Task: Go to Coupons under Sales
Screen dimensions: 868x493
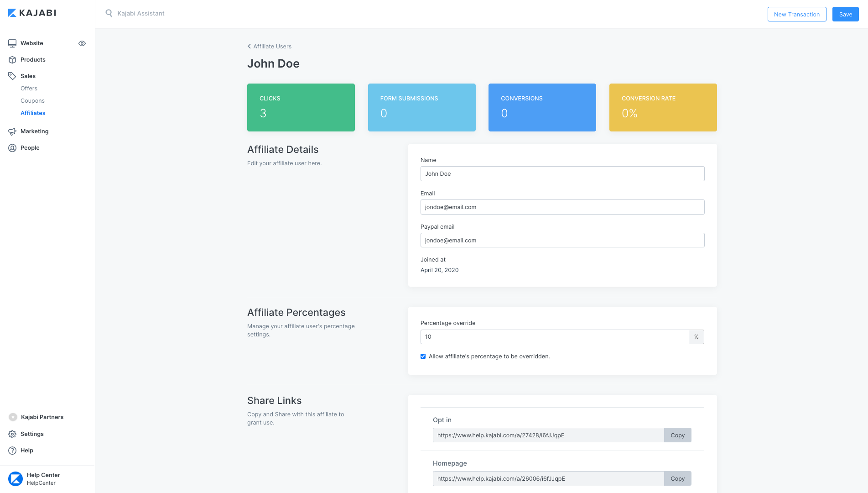Action: point(32,101)
